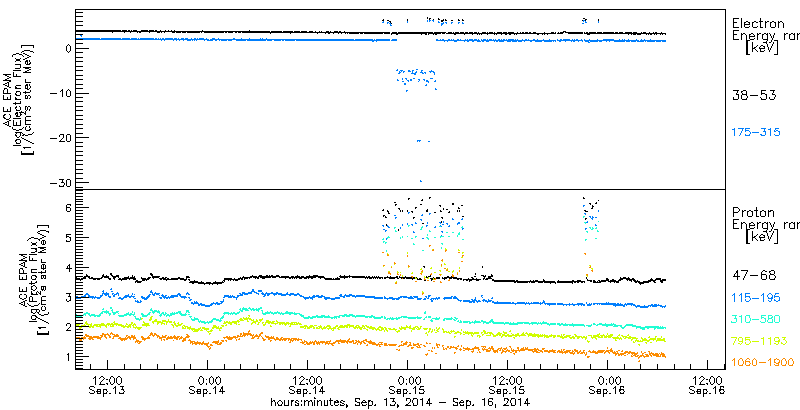Click the 0:00 Sep.14 time axis label

pos(207,385)
